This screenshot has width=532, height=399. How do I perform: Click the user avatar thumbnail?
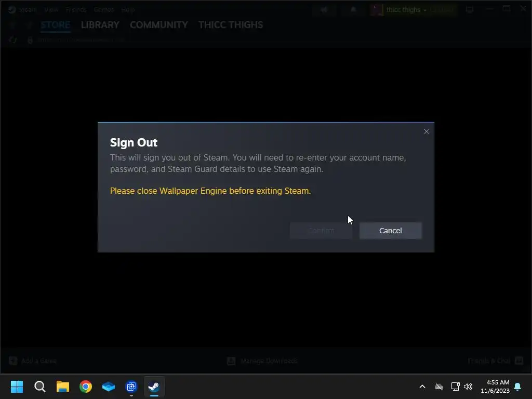click(377, 10)
